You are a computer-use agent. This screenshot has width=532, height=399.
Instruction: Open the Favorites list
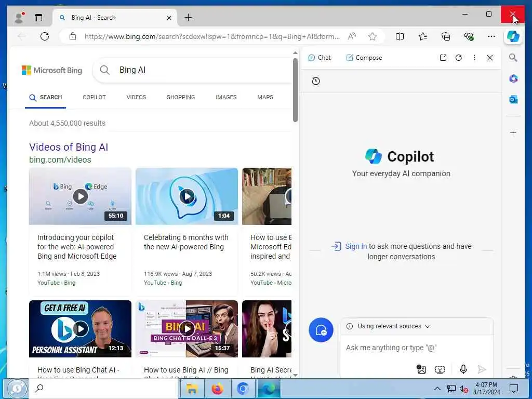point(423,36)
